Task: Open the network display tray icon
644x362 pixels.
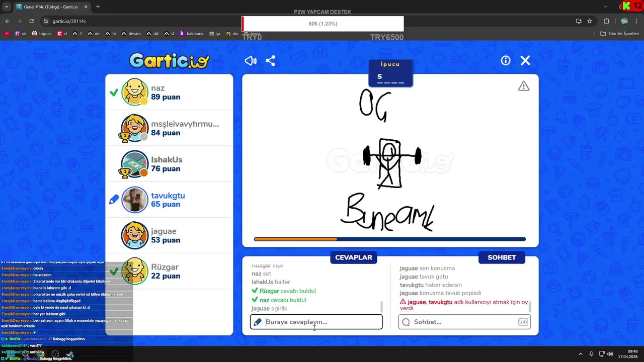Action: 601,354
